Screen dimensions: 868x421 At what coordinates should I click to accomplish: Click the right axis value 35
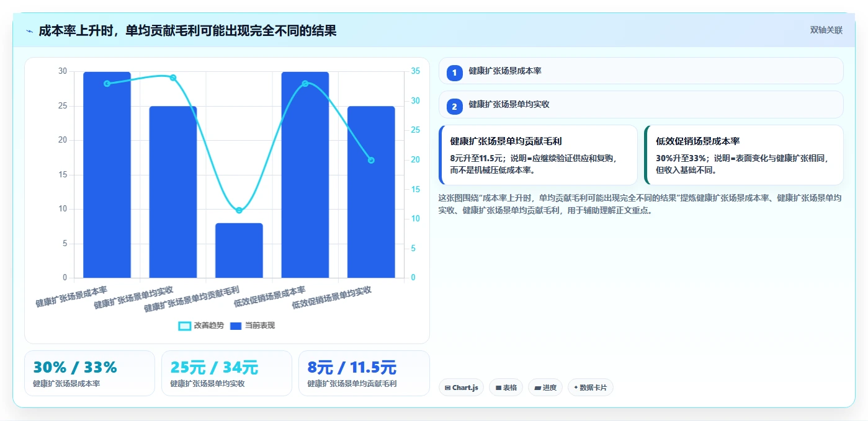tap(415, 71)
